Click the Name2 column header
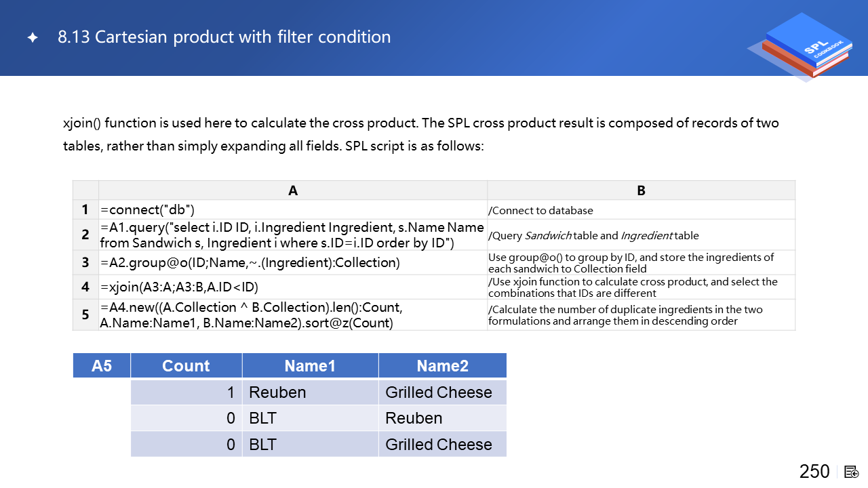 point(442,366)
